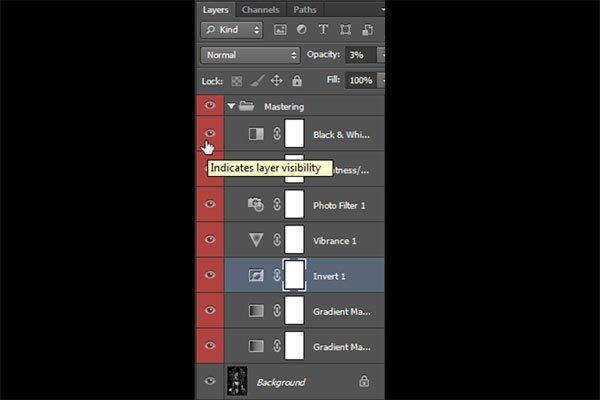Collapse the Mastering group folder

[x=231, y=106]
